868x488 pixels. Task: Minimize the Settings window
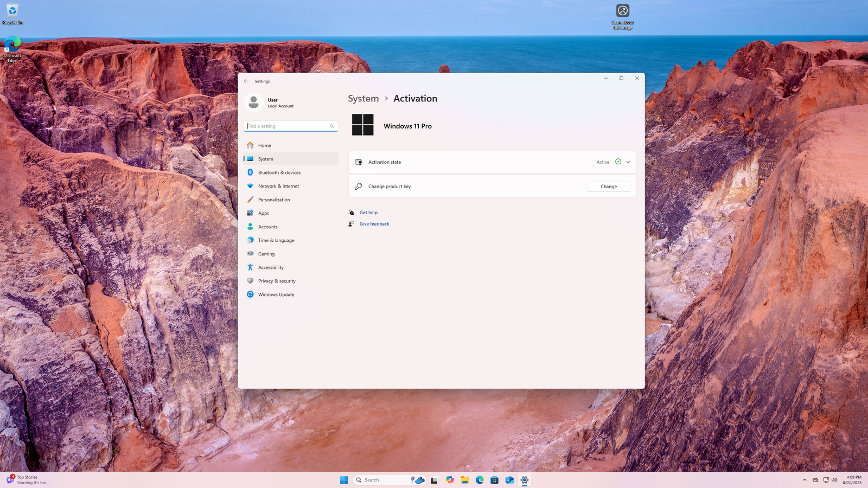[x=606, y=79]
